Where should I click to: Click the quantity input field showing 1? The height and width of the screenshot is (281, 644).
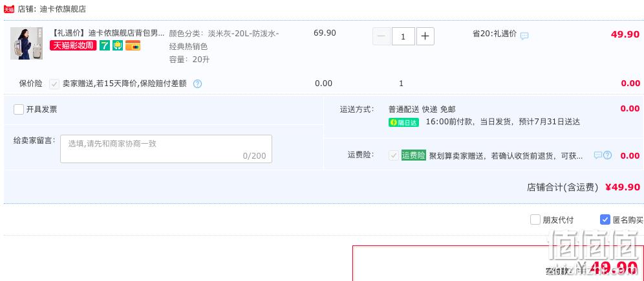point(403,36)
